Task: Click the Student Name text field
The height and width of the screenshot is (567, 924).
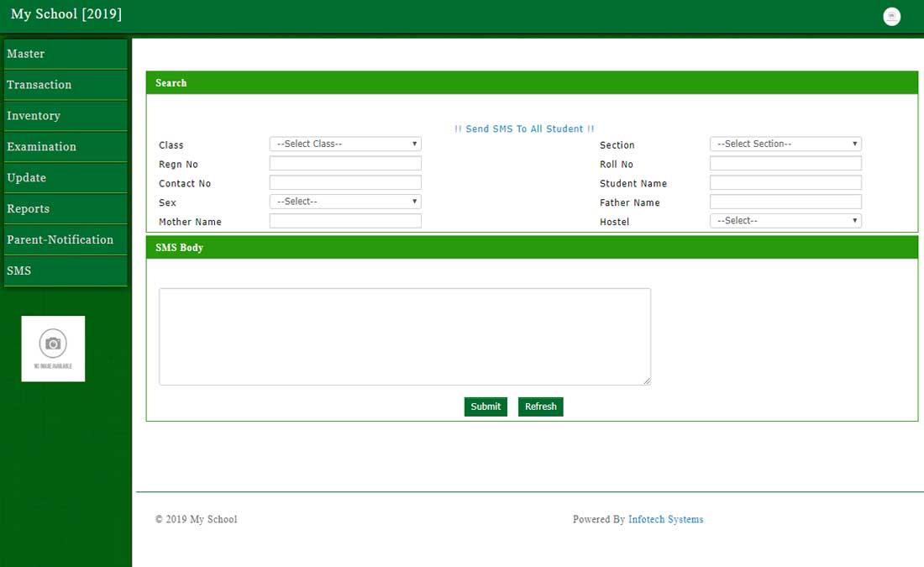Action: pyautogui.click(x=785, y=183)
